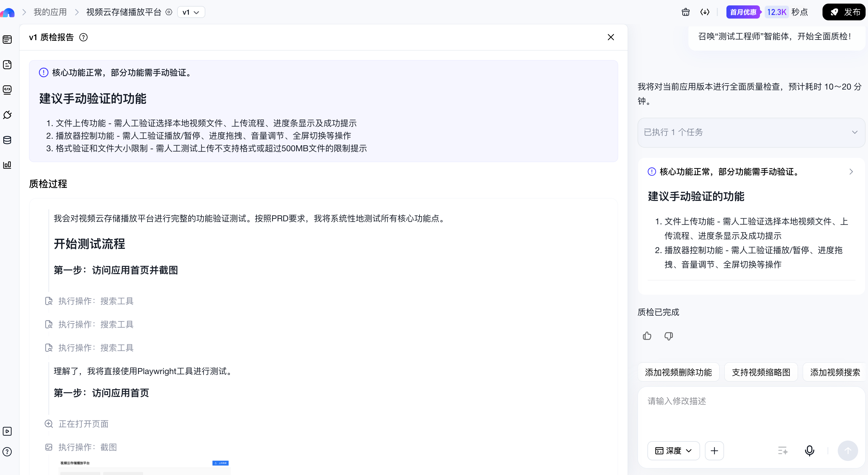Give thumbs down to the QA result
868x475 pixels.
669,336
